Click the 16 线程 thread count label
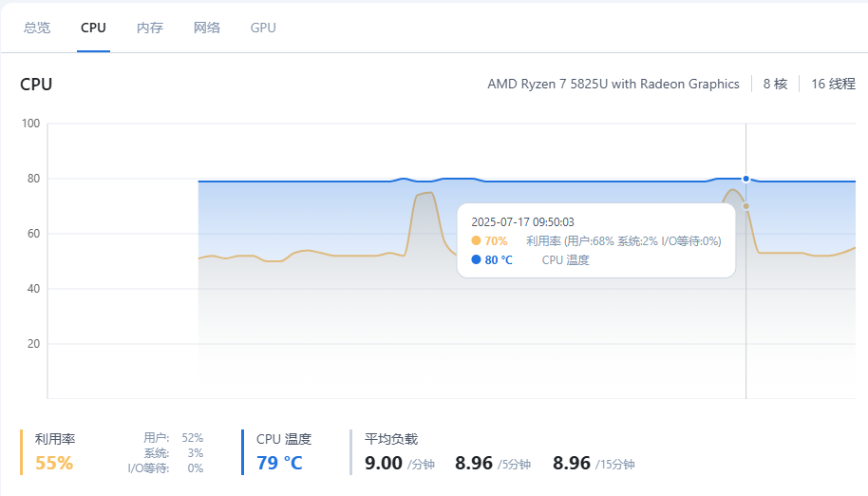 [x=833, y=84]
